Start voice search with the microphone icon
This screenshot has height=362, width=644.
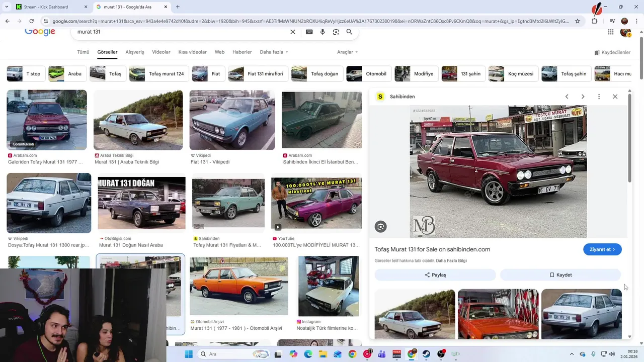coord(323,32)
